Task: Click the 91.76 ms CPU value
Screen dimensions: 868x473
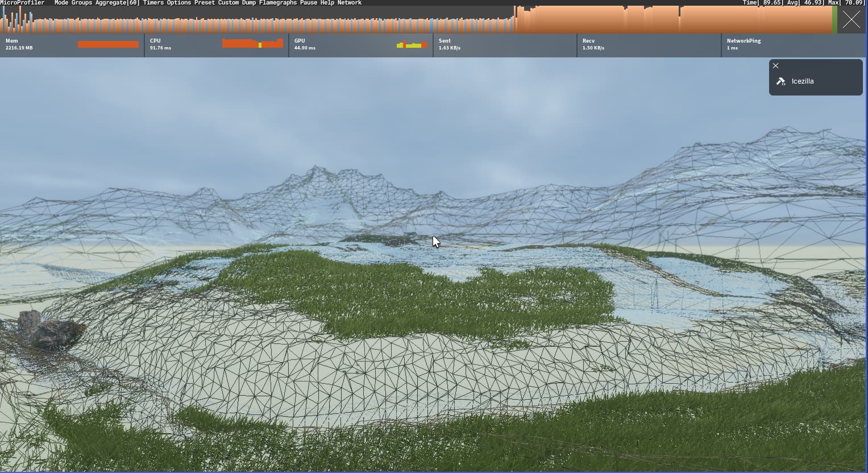Action: click(x=160, y=48)
